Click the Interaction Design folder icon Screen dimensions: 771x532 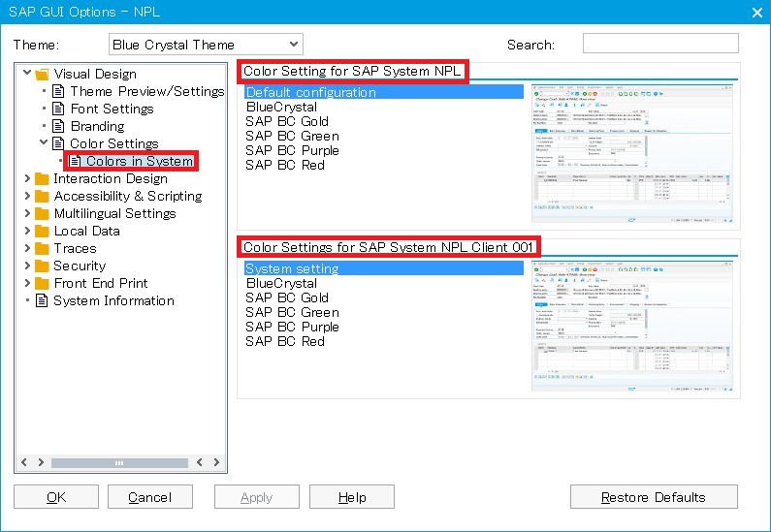(x=42, y=178)
